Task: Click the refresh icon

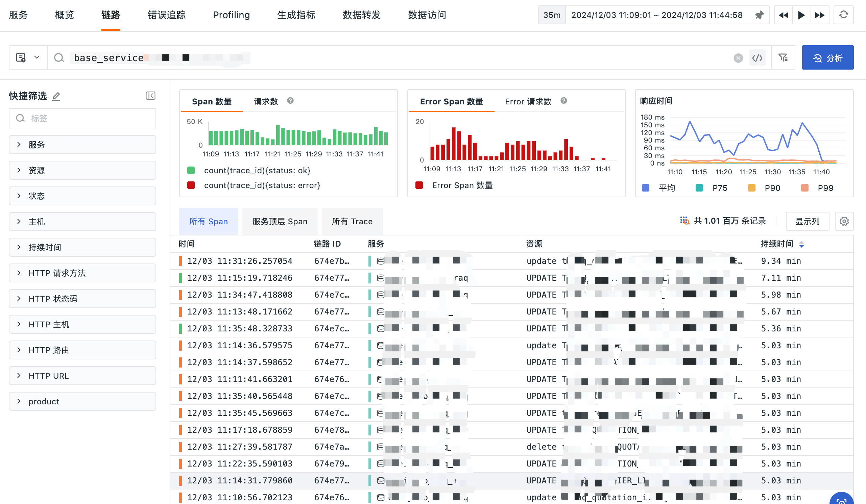Action: click(x=843, y=15)
